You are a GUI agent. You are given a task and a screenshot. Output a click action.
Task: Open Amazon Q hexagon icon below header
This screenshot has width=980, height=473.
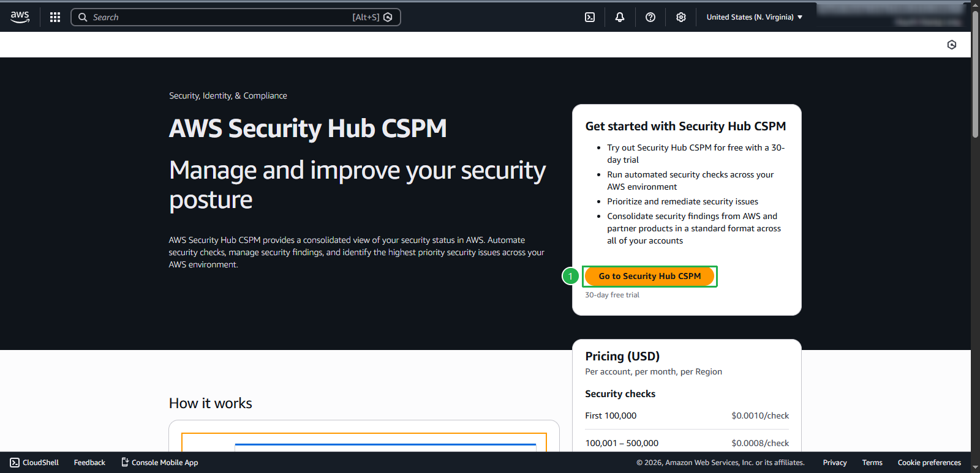click(x=952, y=45)
